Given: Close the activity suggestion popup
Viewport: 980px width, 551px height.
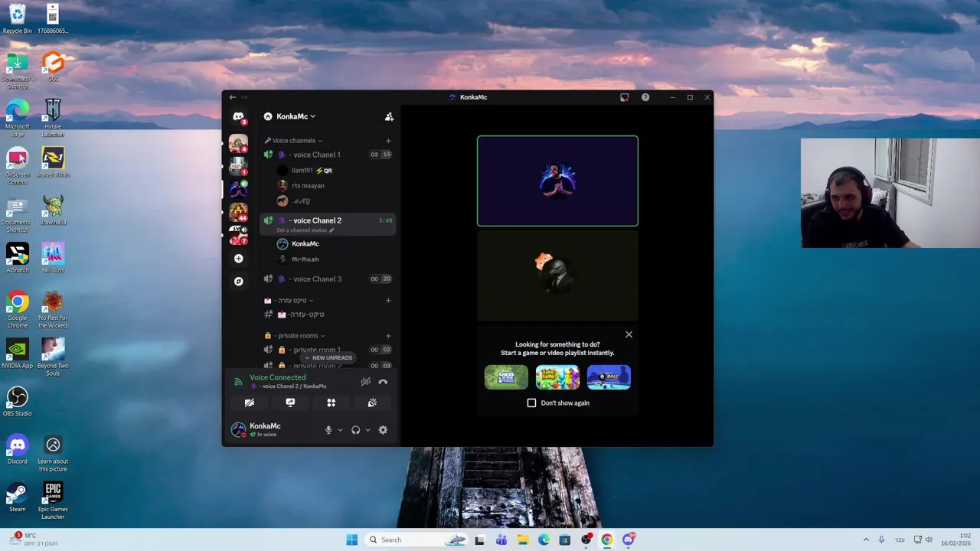Looking at the screenshot, I should point(629,334).
